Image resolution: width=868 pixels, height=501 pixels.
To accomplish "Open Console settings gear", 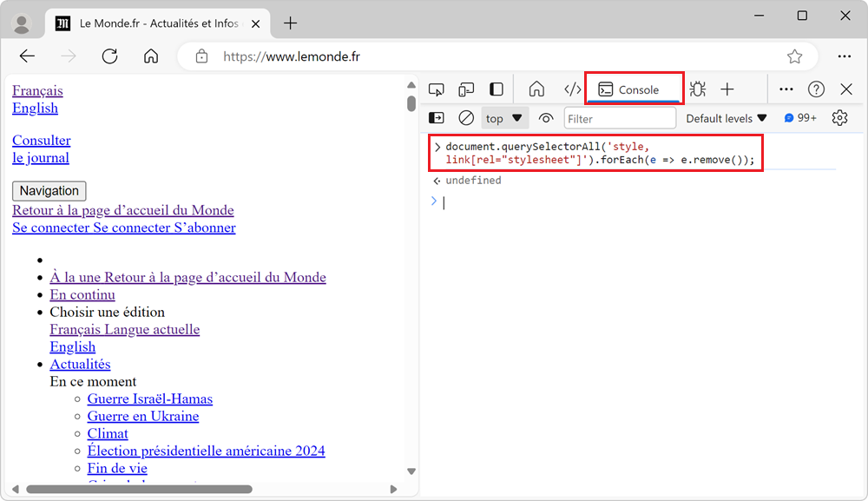I will pos(839,118).
